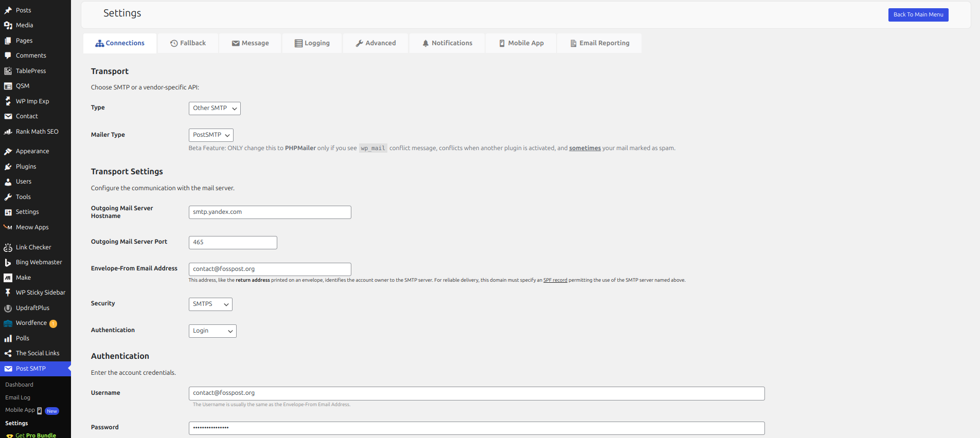Click the Bing Webmaster icon
Viewport: 980px width, 438px height.
tap(8, 262)
